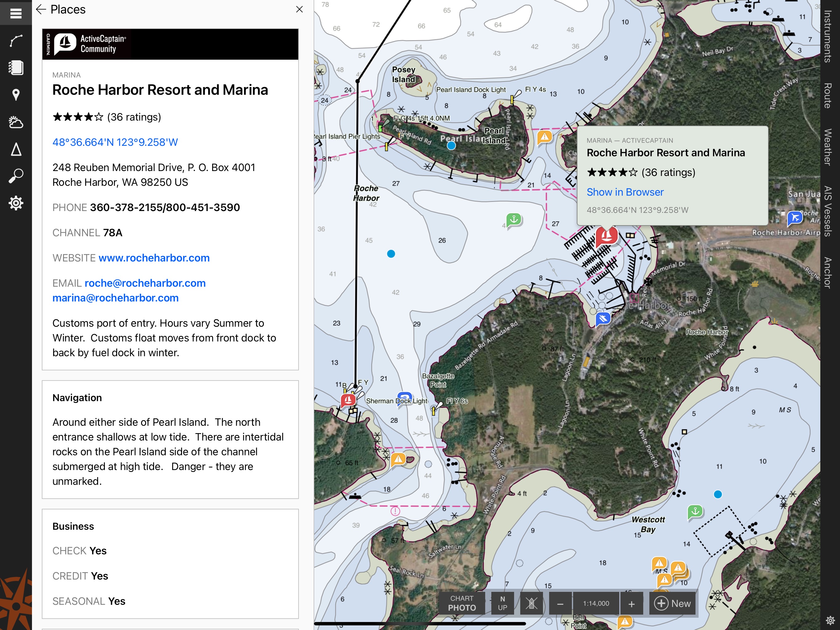Switch between Chart and Photo view
Image resolution: width=840 pixels, height=630 pixels.
click(462, 603)
